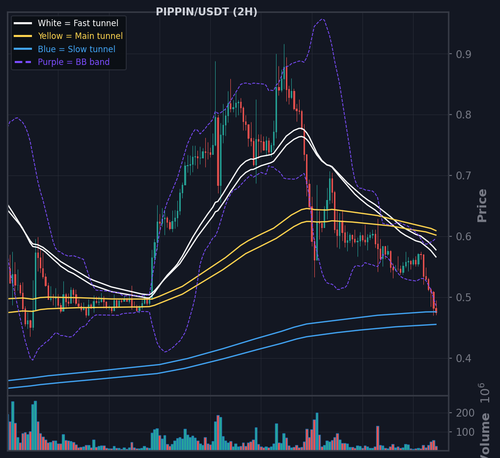
Task: Click the white line sample in legend
Action: tap(23, 23)
